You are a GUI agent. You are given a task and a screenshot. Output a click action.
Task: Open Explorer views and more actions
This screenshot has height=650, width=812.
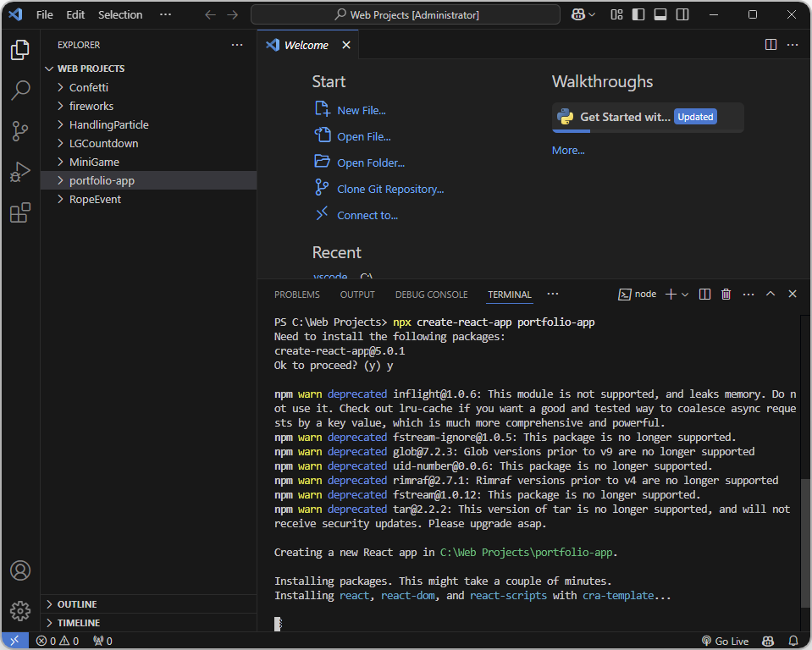pos(237,45)
